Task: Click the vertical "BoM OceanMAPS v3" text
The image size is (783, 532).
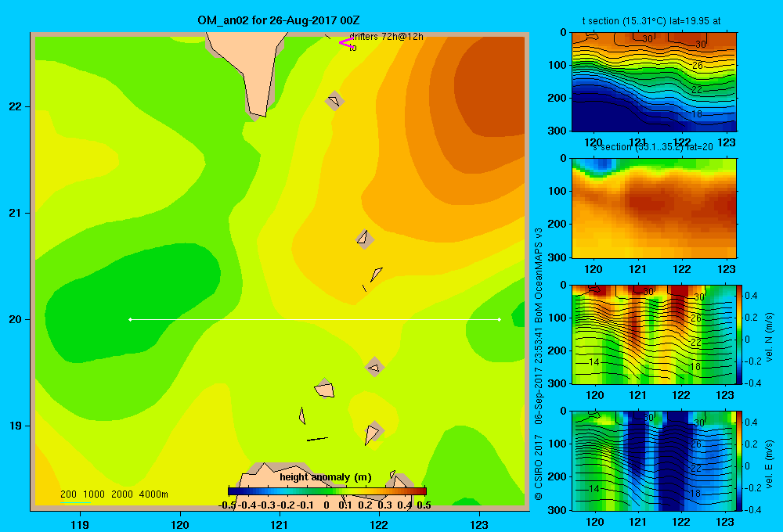Action: 539,275
